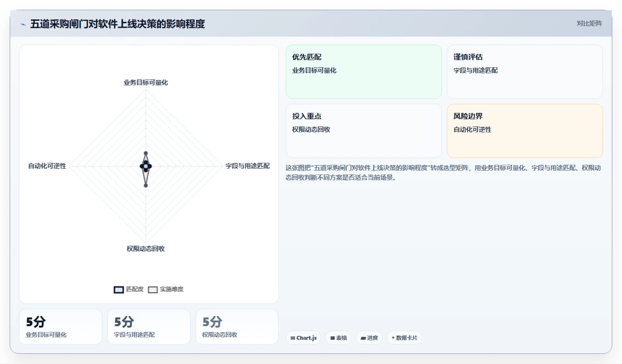This screenshot has width=622, height=364.
Task: Click the top radar data point
Action: coord(146,153)
